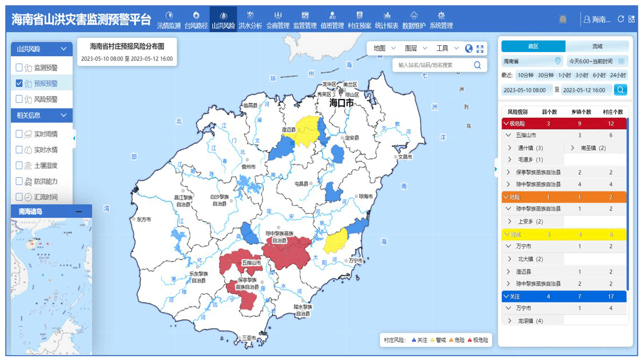
Task: Enable the 实时雨情 checkbox
Action: click(19, 134)
